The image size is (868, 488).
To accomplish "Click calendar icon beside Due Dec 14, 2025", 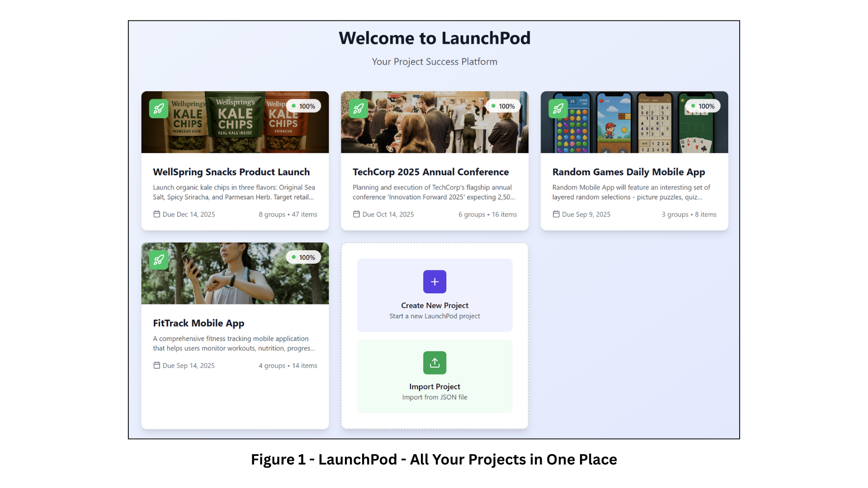I will tap(157, 214).
